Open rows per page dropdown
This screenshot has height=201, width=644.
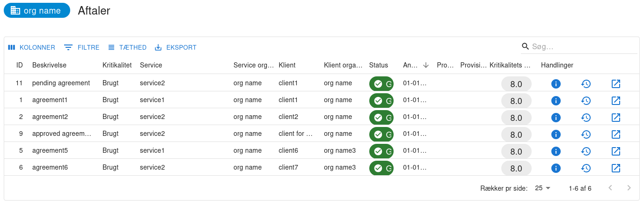(543, 188)
